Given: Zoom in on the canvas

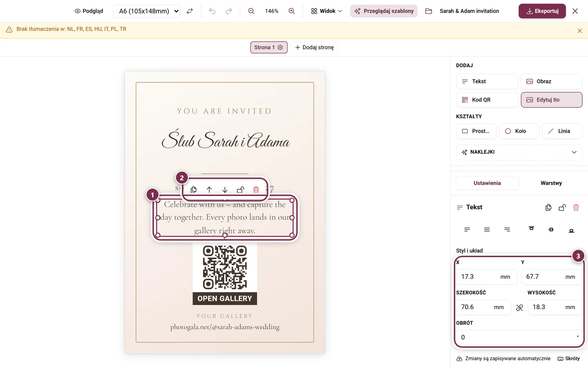Looking at the screenshot, I should click(x=292, y=11).
